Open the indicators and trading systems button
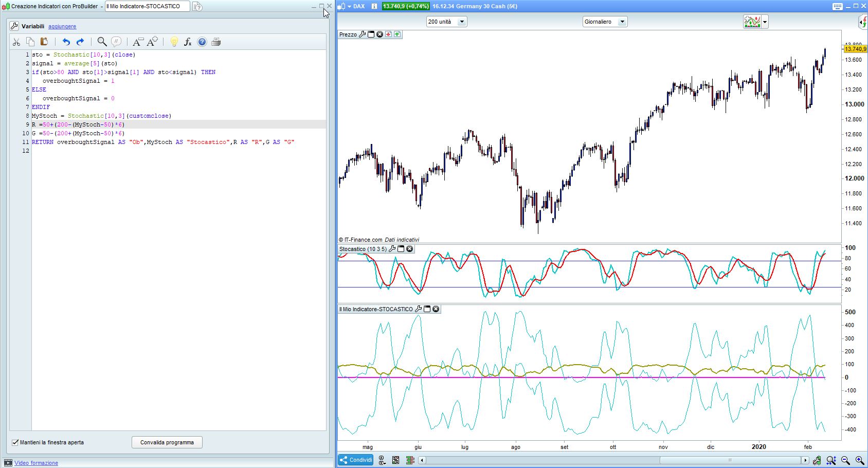This screenshot has height=468, width=868. 752,22
